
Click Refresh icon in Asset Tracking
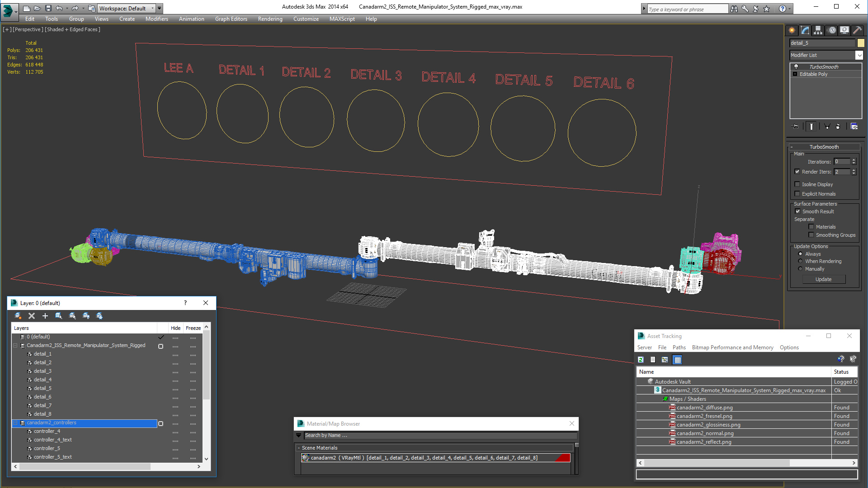(641, 360)
